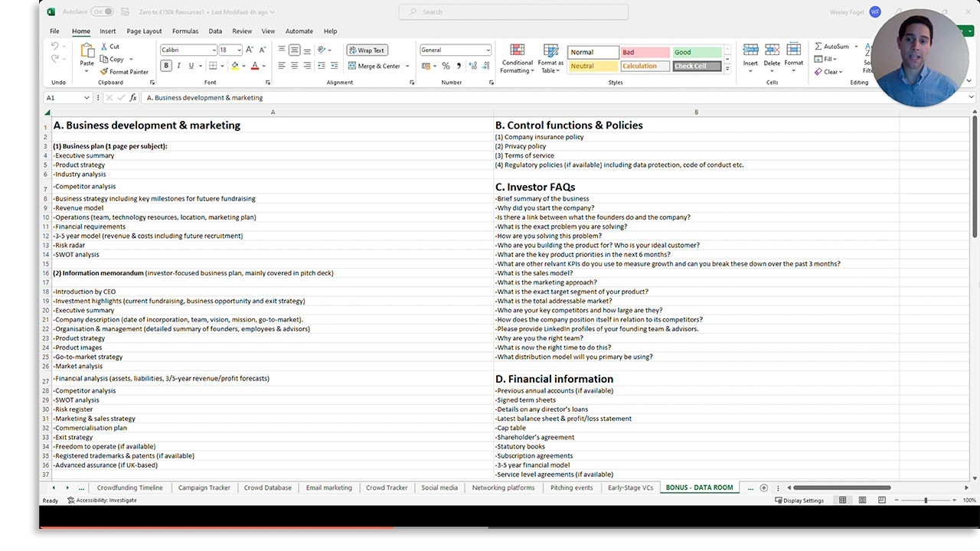Open the File menu
The height and width of the screenshot is (551, 980).
click(x=54, y=31)
